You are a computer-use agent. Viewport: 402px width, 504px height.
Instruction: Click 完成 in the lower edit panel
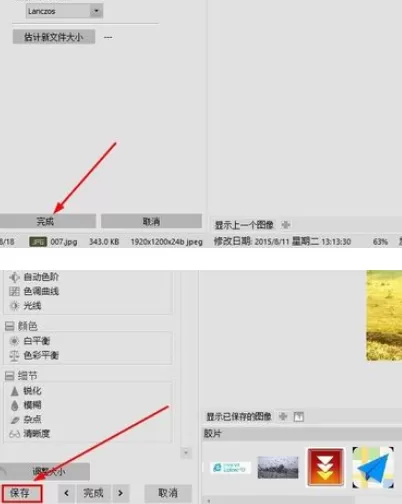pyautogui.click(x=93, y=493)
